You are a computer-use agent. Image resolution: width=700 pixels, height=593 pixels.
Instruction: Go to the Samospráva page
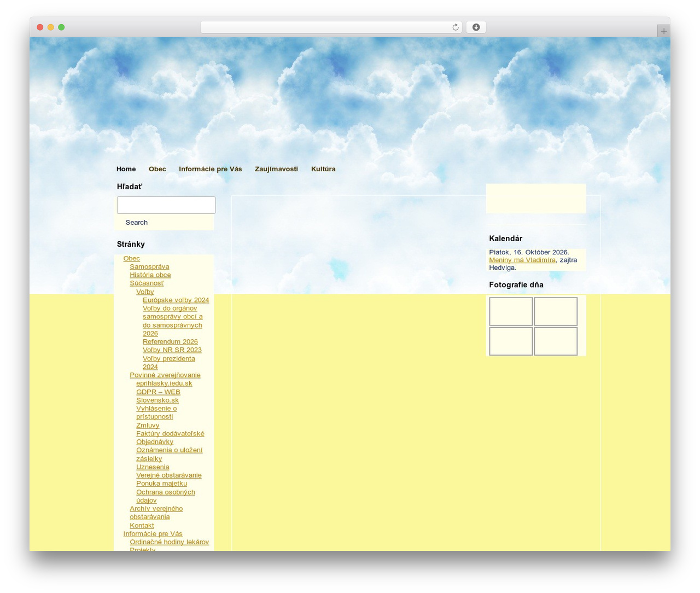pos(149,266)
